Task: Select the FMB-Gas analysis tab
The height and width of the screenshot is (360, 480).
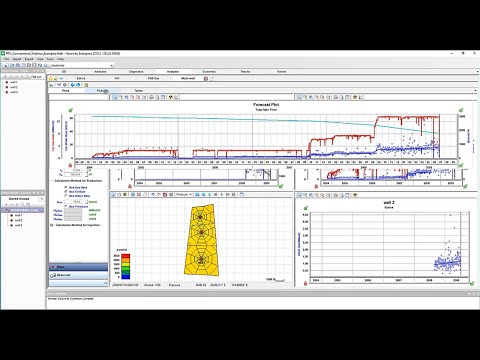Action: pos(153,78)
